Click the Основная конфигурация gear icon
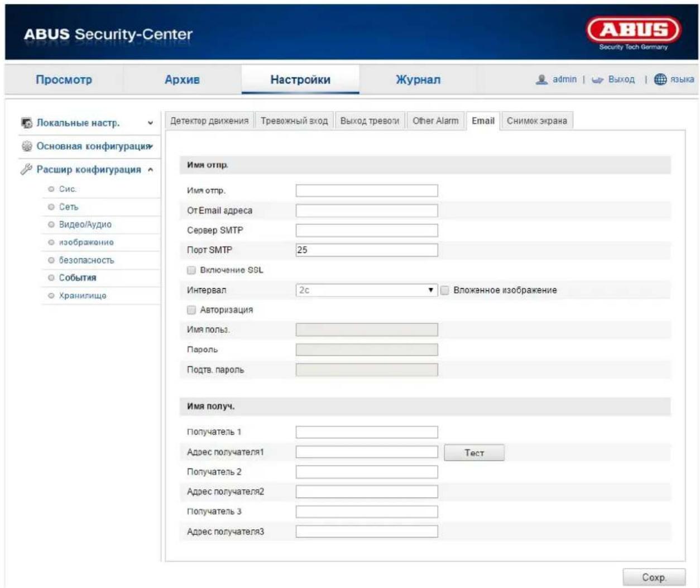 [x=27, y=146]
